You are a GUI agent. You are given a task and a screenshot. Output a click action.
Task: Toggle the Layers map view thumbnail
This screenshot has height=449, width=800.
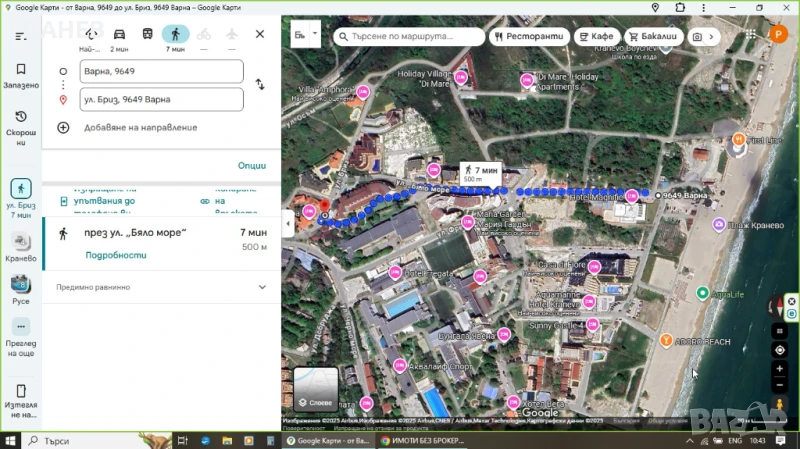click(315, 390)
